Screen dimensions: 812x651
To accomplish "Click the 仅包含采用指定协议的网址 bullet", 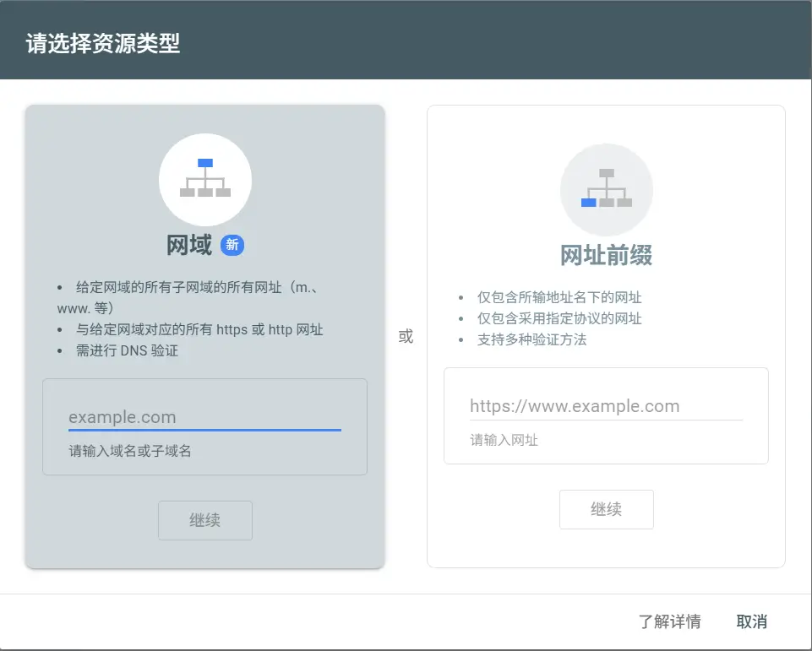I will (559, 318).
